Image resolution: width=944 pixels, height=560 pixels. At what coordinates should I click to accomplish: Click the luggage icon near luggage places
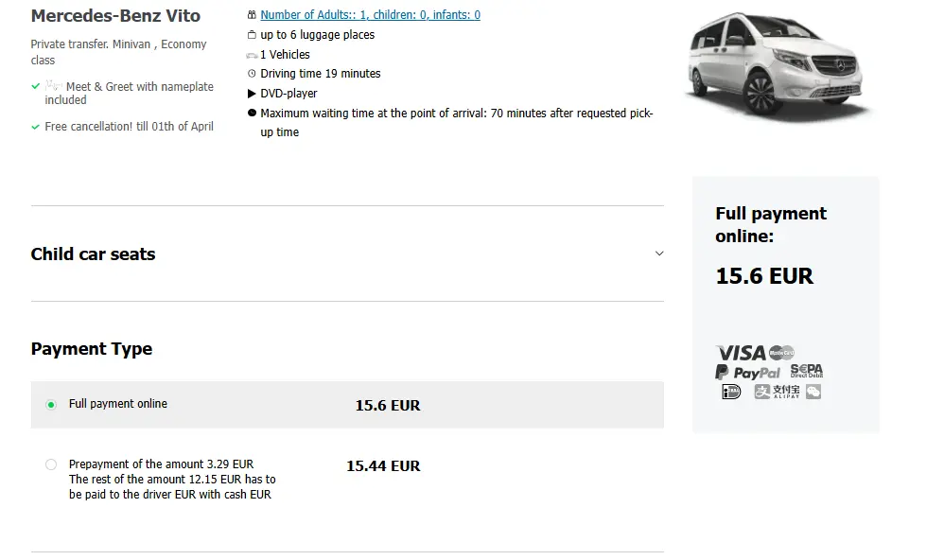251,34
